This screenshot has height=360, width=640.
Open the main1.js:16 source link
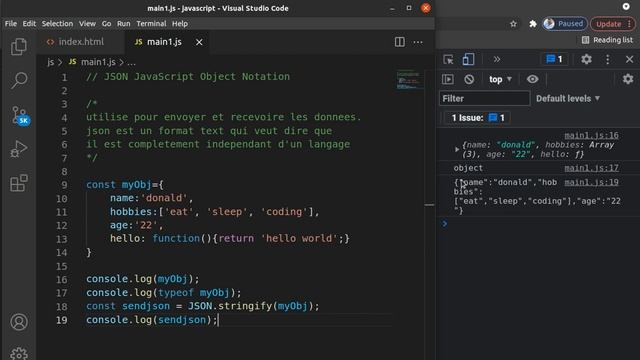[x=591, y=135]
